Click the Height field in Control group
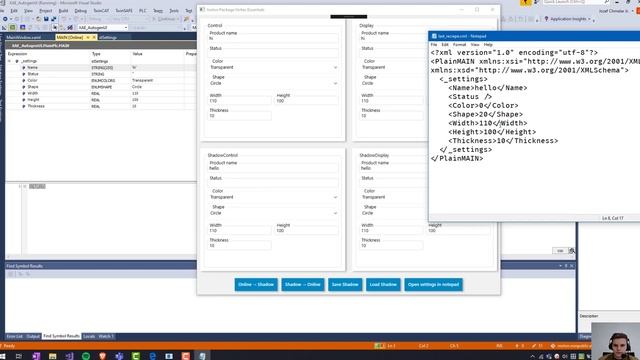This screenshot has width=640, height=360. pos(307,101)
